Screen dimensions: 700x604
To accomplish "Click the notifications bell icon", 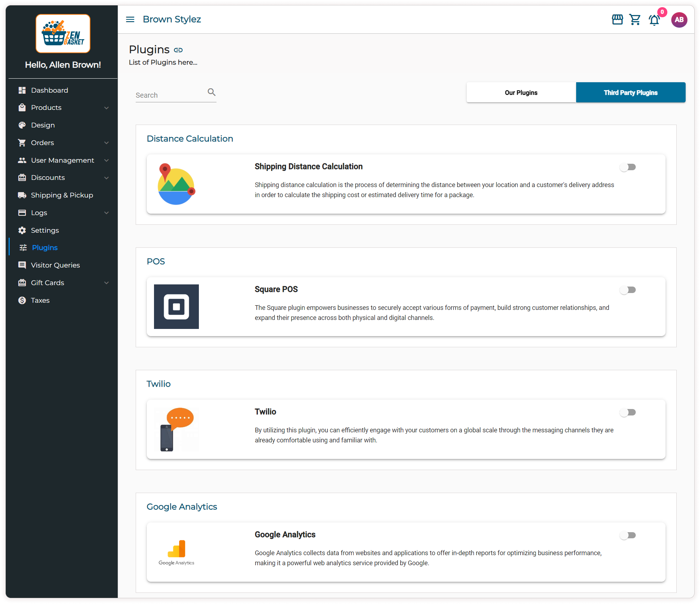I will pyautogui.click(x=654, y=20).
